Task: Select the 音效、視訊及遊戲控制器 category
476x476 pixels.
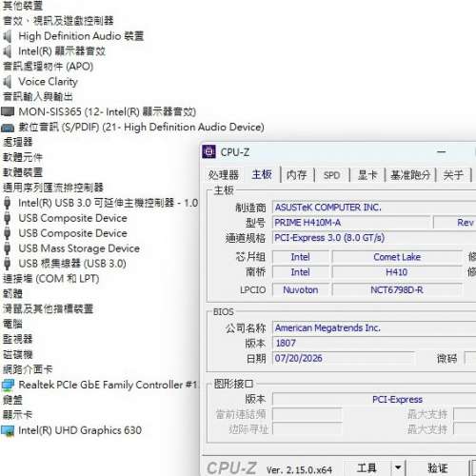Action: (58, 21)
